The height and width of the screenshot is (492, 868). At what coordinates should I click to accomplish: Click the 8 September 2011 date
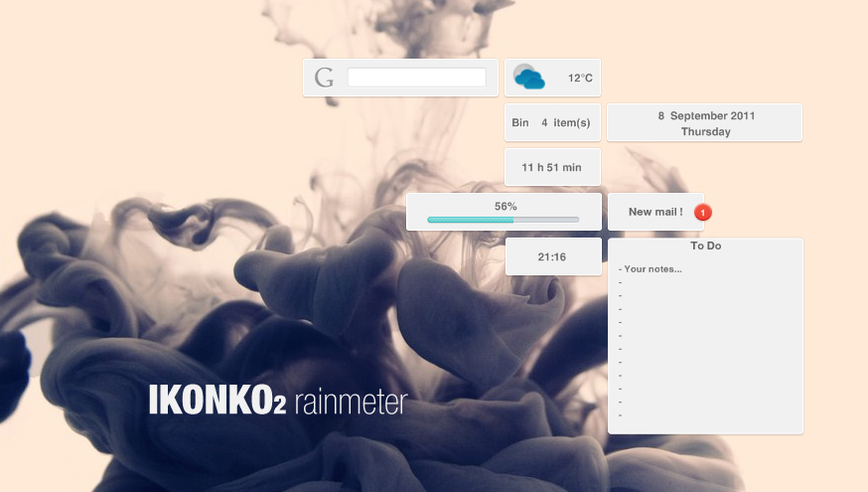coord(706,115)
